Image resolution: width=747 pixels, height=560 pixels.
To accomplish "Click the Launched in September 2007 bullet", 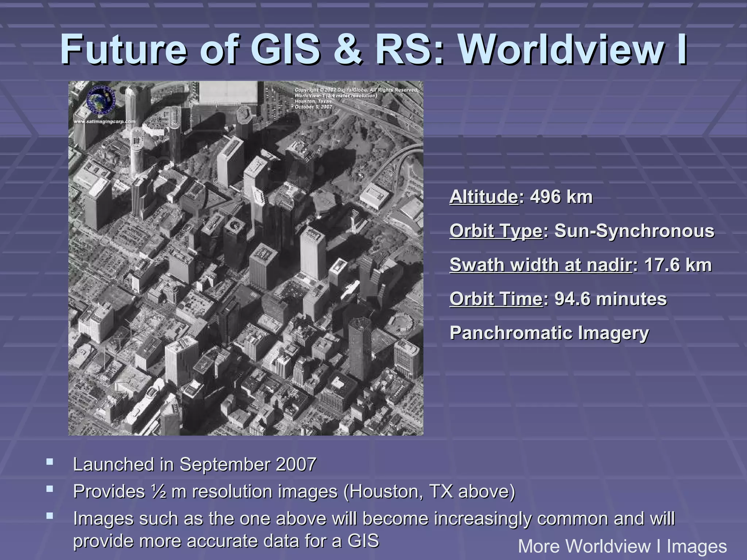I will tap(194, 464).
